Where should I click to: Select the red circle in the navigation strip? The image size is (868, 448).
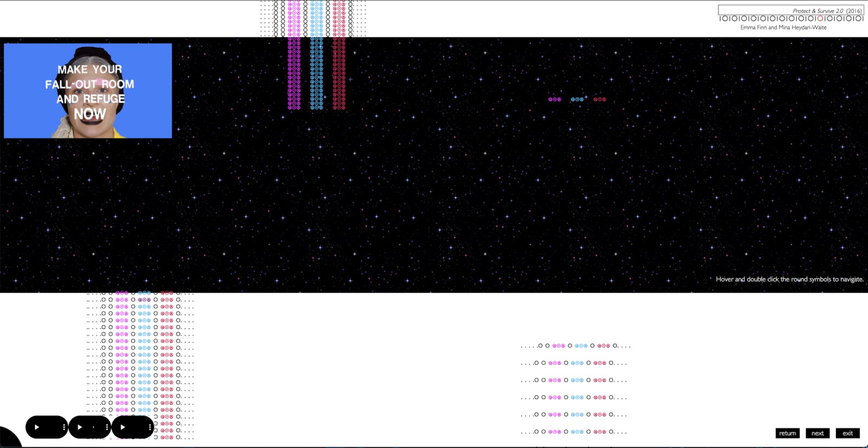tap(820, 18)
